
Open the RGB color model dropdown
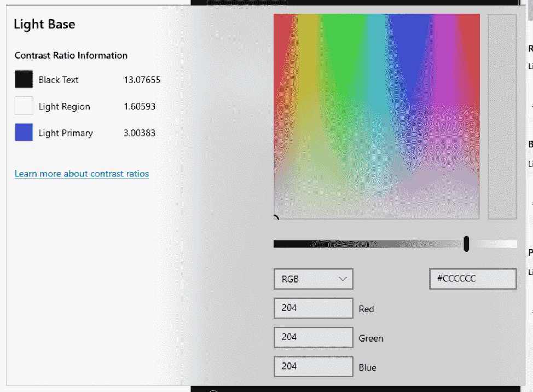(313, 279)
